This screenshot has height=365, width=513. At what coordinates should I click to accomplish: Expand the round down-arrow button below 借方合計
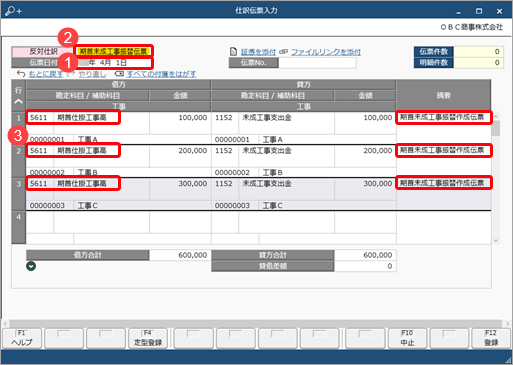31,266
